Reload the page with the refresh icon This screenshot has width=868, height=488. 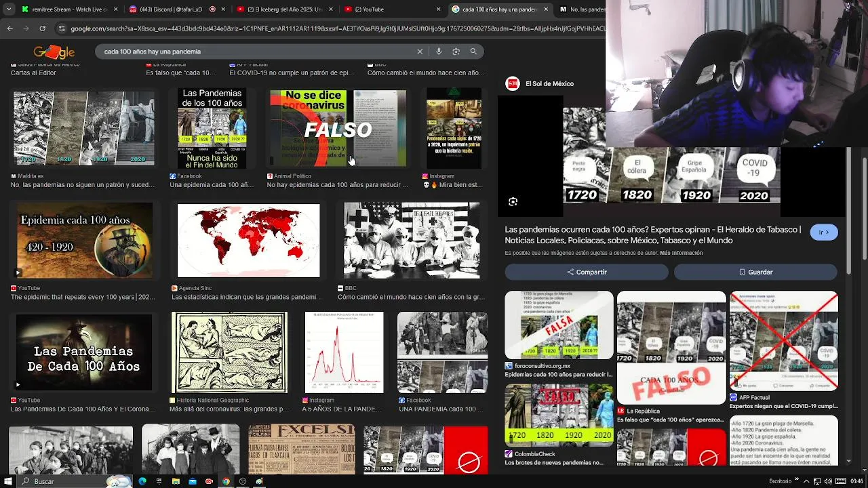click(42, 28)
